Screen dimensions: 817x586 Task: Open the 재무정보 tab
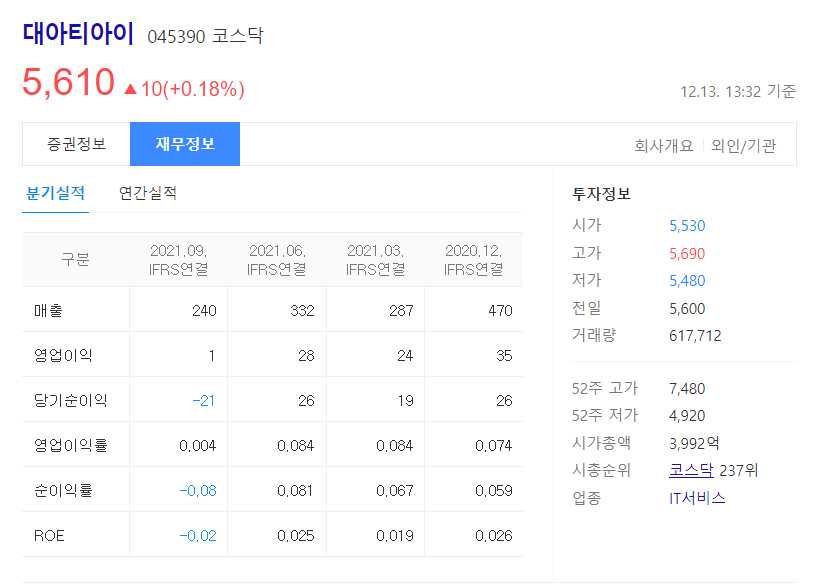pyautogui.click(x=184, y=144)
